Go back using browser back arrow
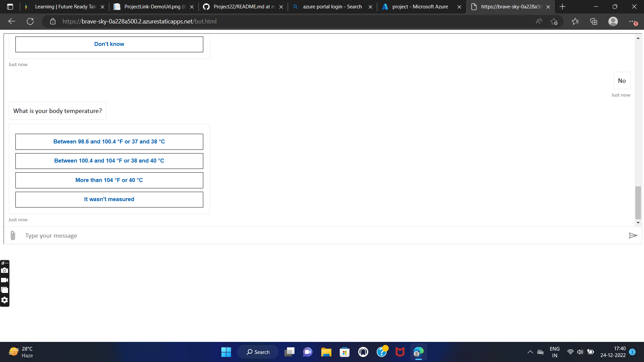The height and width of the screenshot is (362, 644). tap(12, 21)
